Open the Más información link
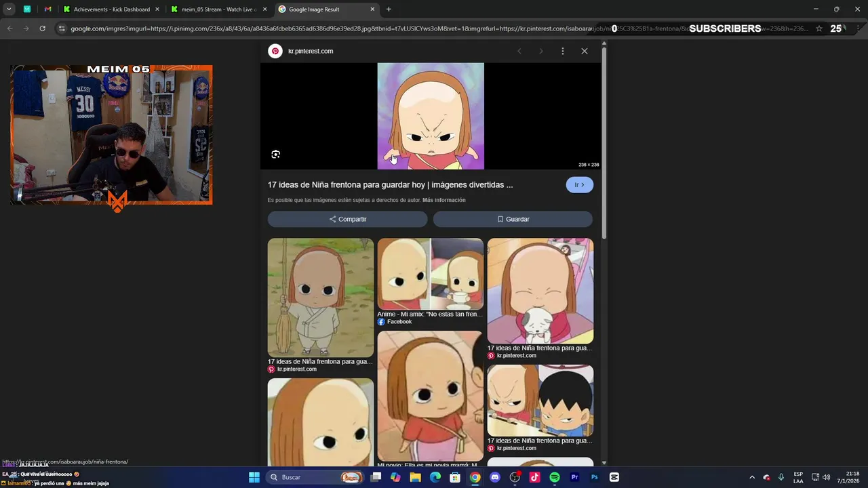The width and height of the screenshot is (868, 488). [x=444, y=200]
